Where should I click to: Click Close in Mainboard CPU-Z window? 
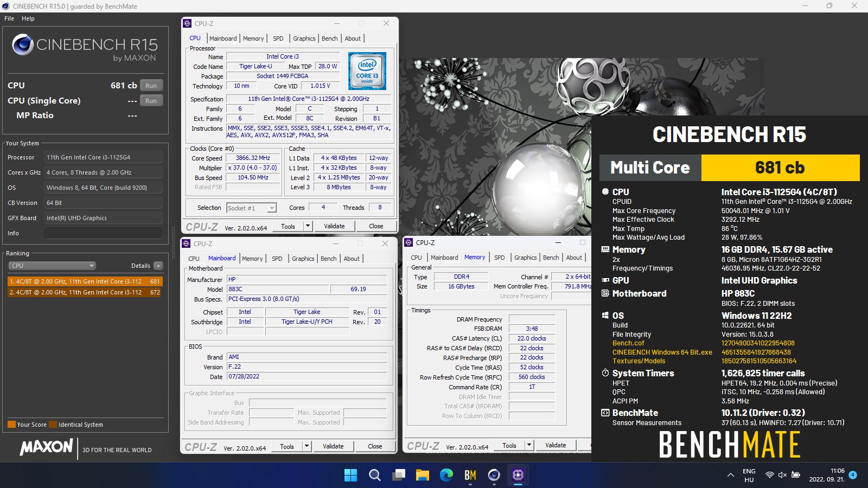[375, 446]
